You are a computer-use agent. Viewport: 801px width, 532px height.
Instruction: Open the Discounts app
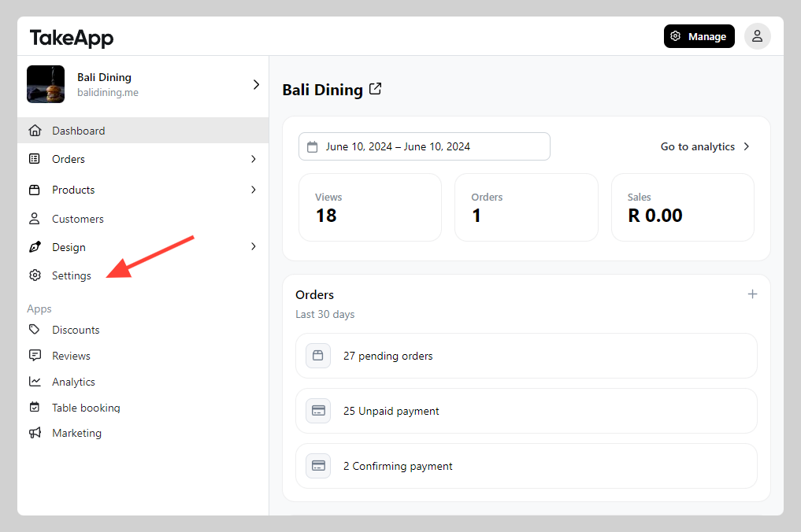[76, 330]
